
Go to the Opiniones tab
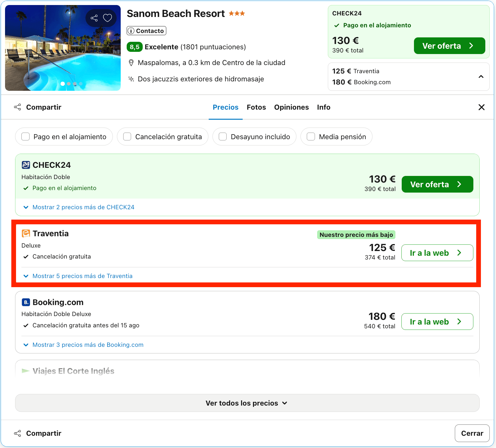[x=291, y=107]
